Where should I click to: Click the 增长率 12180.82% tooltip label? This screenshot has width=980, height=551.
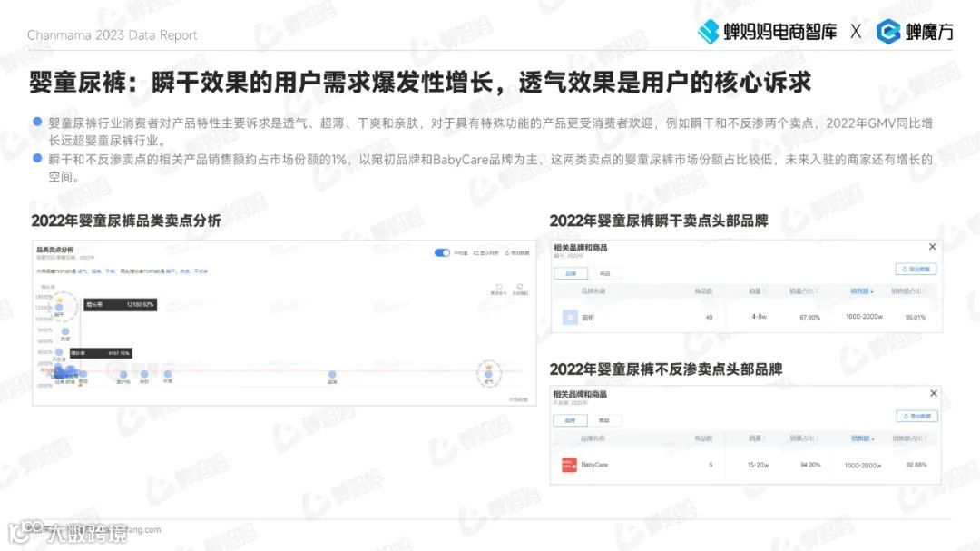tap(121, 304)
